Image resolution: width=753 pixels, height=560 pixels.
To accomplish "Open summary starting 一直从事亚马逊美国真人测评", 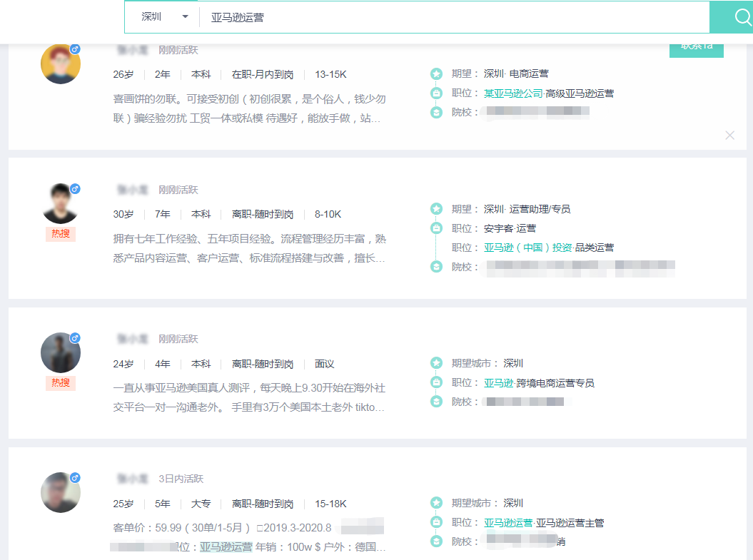I will coord(249,397).
